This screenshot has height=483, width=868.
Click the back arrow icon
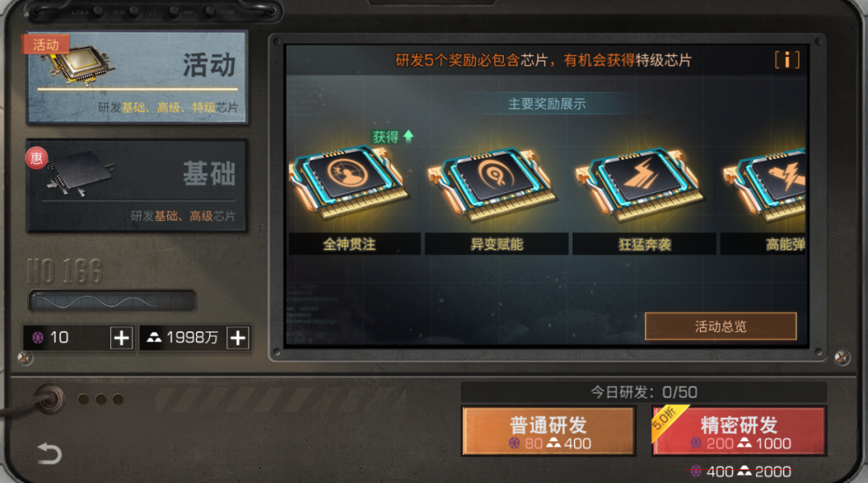tap(49, 454)
